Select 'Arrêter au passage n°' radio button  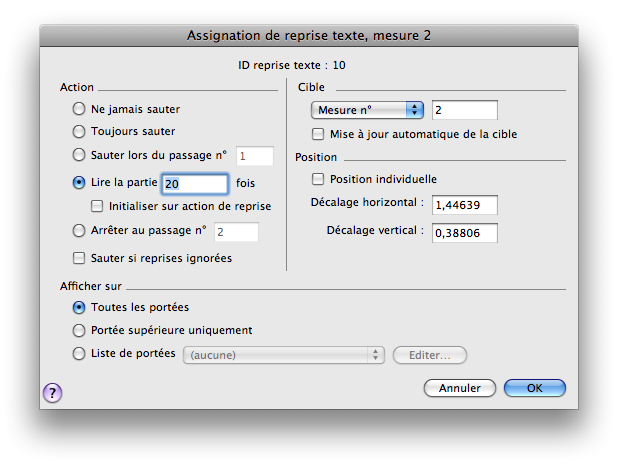click(80, 231)
